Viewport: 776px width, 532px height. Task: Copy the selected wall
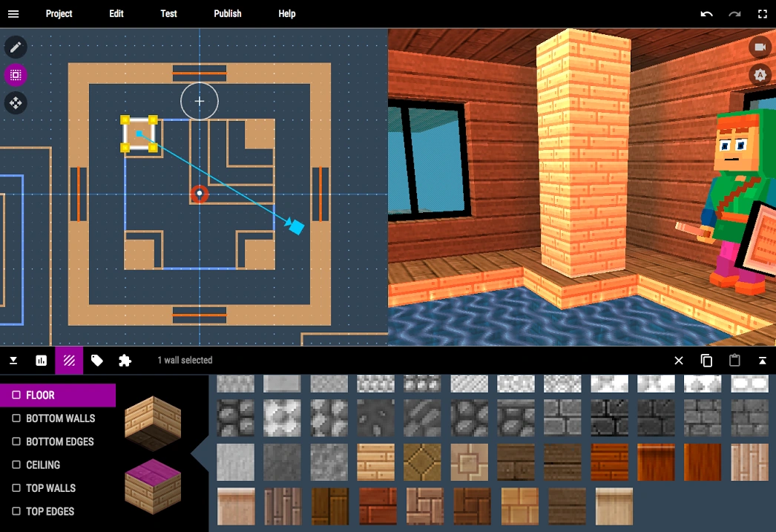tap(706, 361)
